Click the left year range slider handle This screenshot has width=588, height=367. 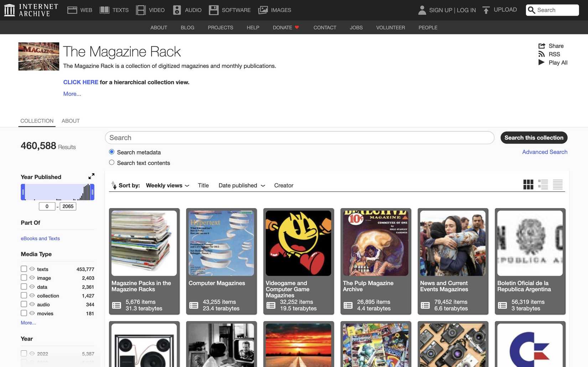pyautogui.click(x=23, y=192)
